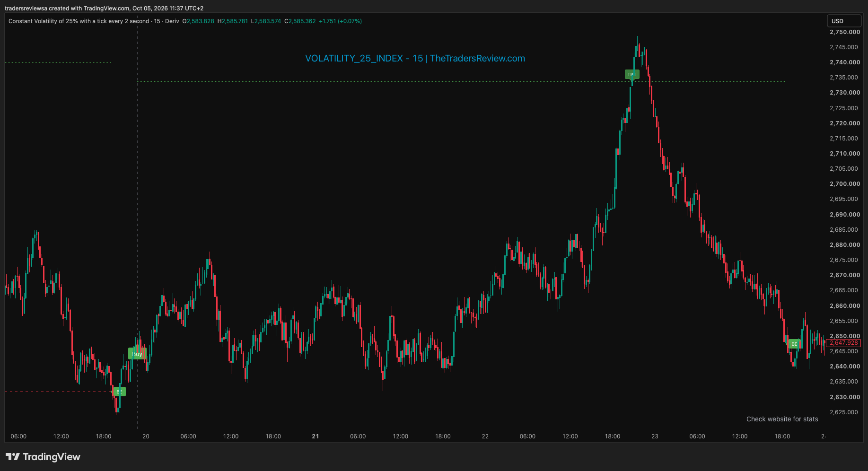The image size is (868, 471).
Task: Click the red 2,647.928 current price label
Action: 843,343
